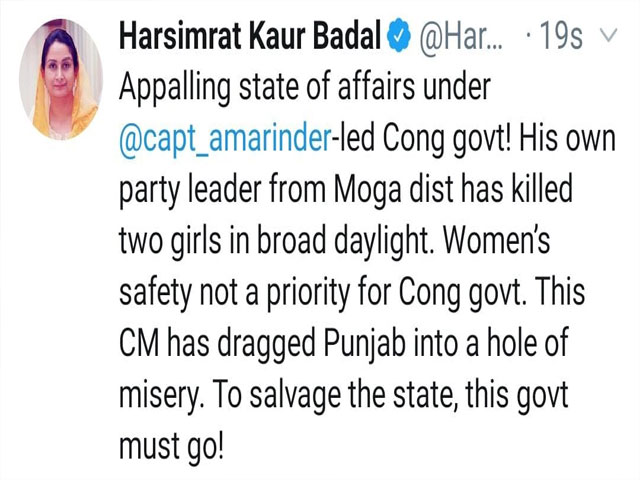This screenshot has height=480, width=640.
Task: Click the text 'CM has dragged'
Action: (218, 344)
